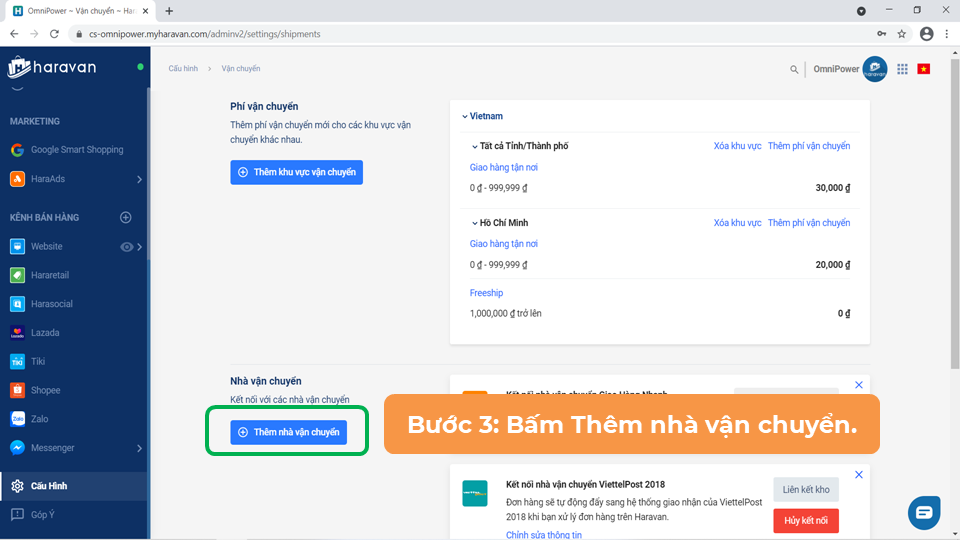Click Thêm phí vận chuyển for Tất cả Tỉnh/Thành phố
The width and height of the screenshot is (960, 540).
pos(809,146)
